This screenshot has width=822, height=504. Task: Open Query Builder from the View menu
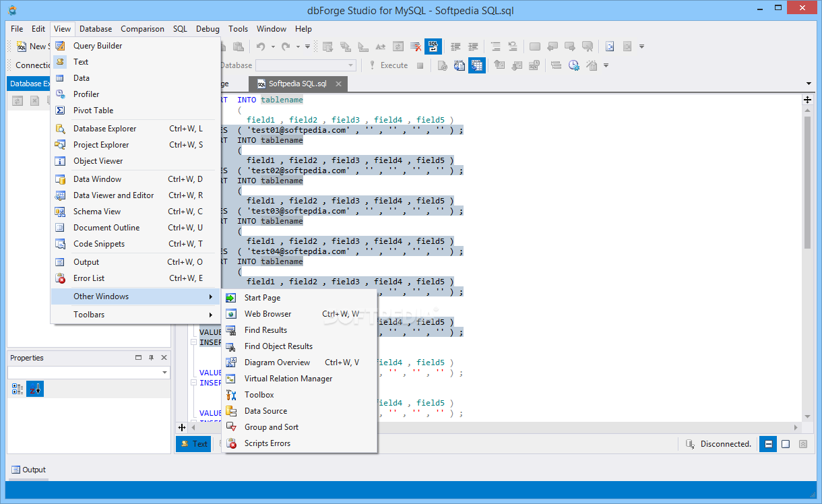(136, 46)
